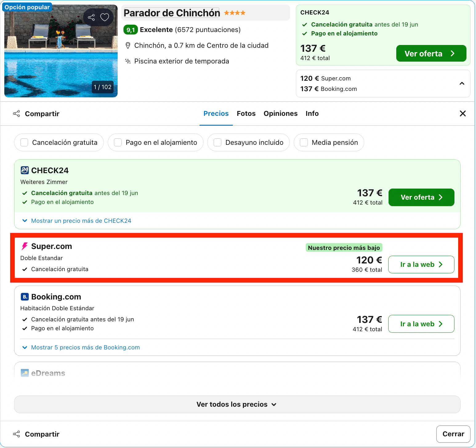Viewport: 476px width, 448px height.
Task: Click the Doble Estandar room label
Action: tap(42, 258)
